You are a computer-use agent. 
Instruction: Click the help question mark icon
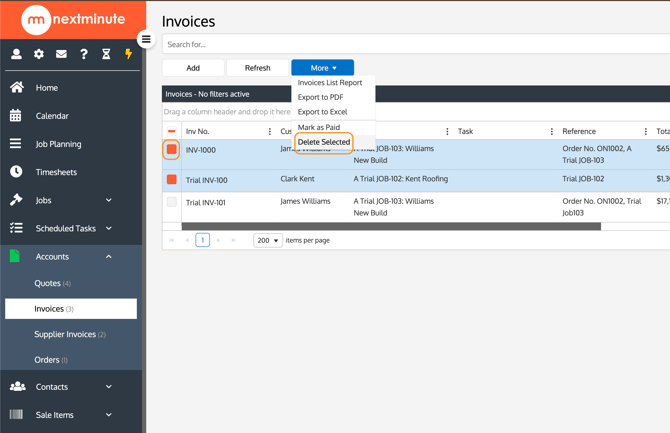click(84, 54)
